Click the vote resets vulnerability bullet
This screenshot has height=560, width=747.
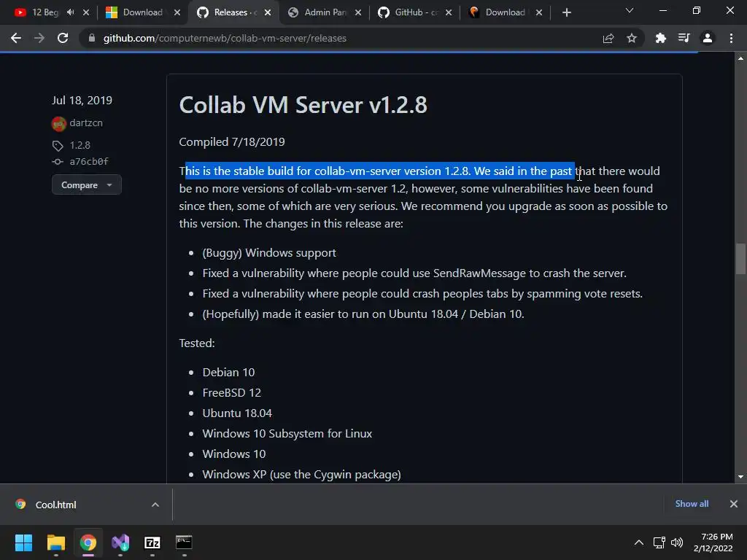pos(422,294)
